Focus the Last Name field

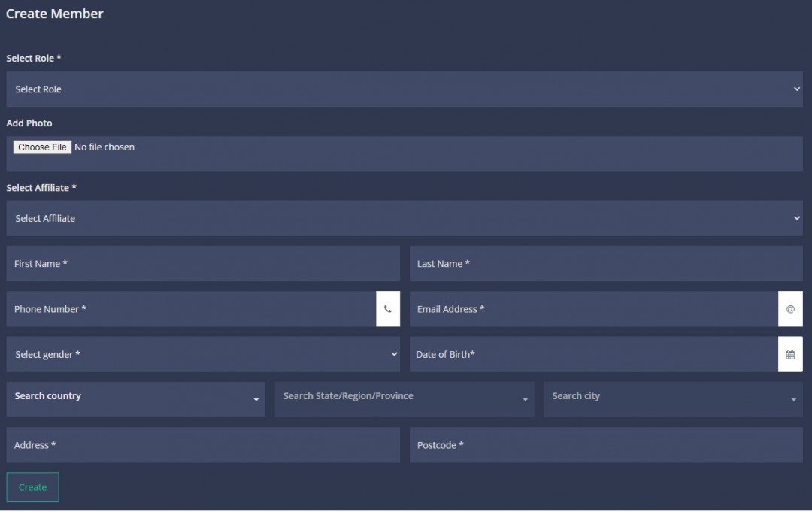click(606, 263)
